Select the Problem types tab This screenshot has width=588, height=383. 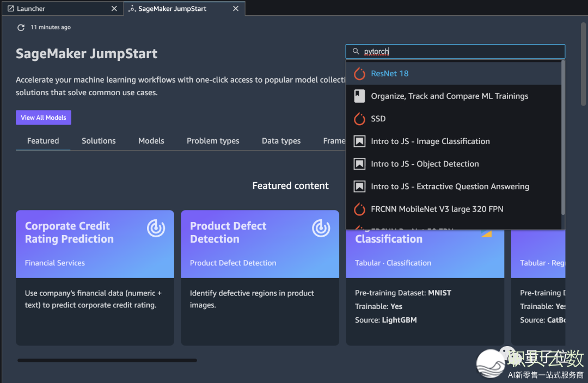pyautogui.click(x=213, y=140)
